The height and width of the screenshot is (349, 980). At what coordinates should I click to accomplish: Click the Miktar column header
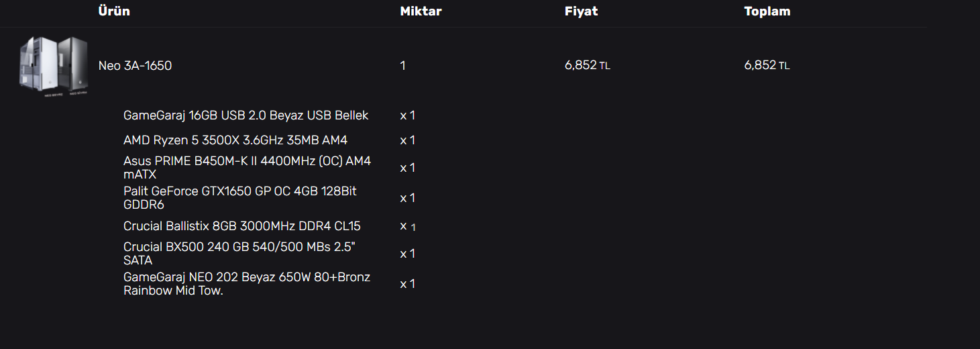[x=421, y=11]
